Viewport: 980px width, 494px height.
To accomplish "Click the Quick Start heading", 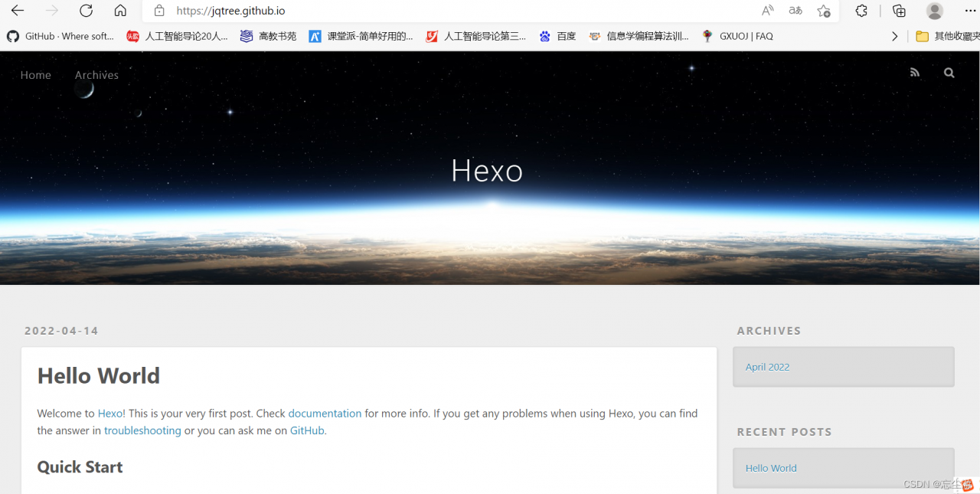I will point(80,467).
